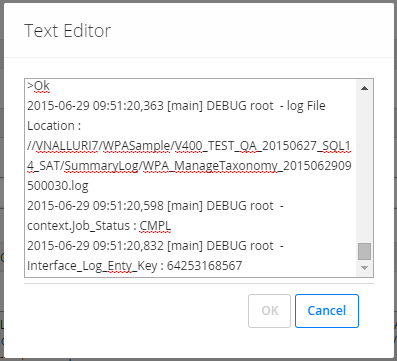Click the scrollbar up arrow
This screenshot has width=397, height=361.
coord(364,88)
